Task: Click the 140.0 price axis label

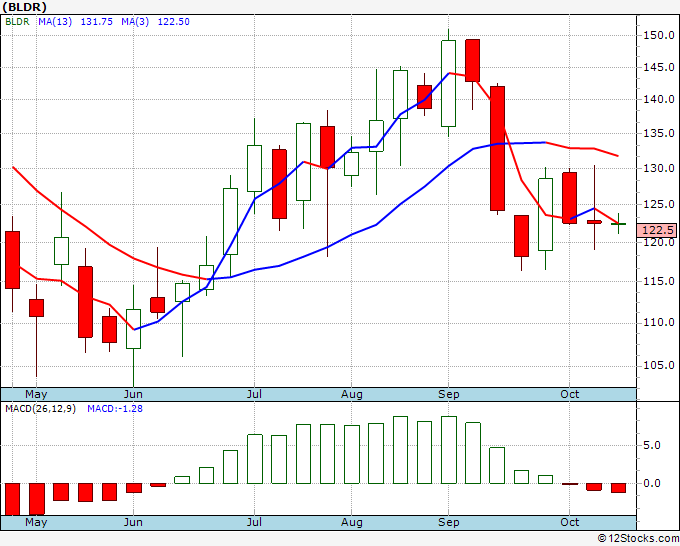Action: (658, 99)
